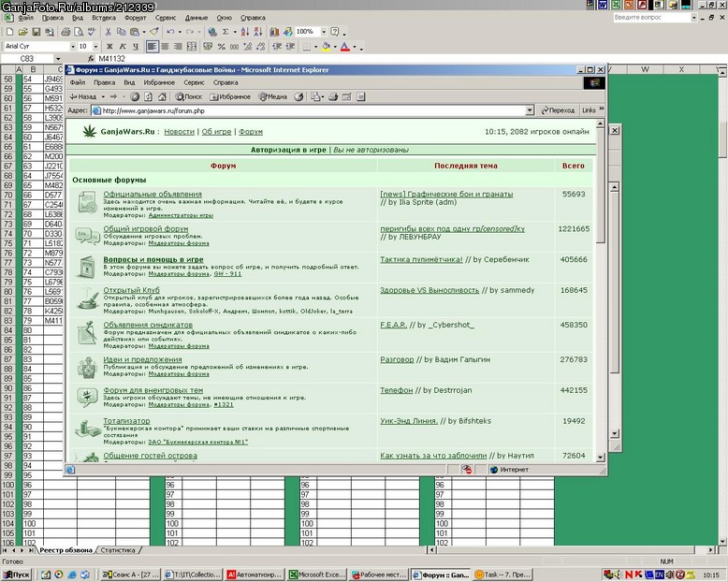Image resolution: width=728 pixels, height=582 pixels.
Task: Open Медиа panel in Internet Explorer toolbar
Action: click(273, 96)
